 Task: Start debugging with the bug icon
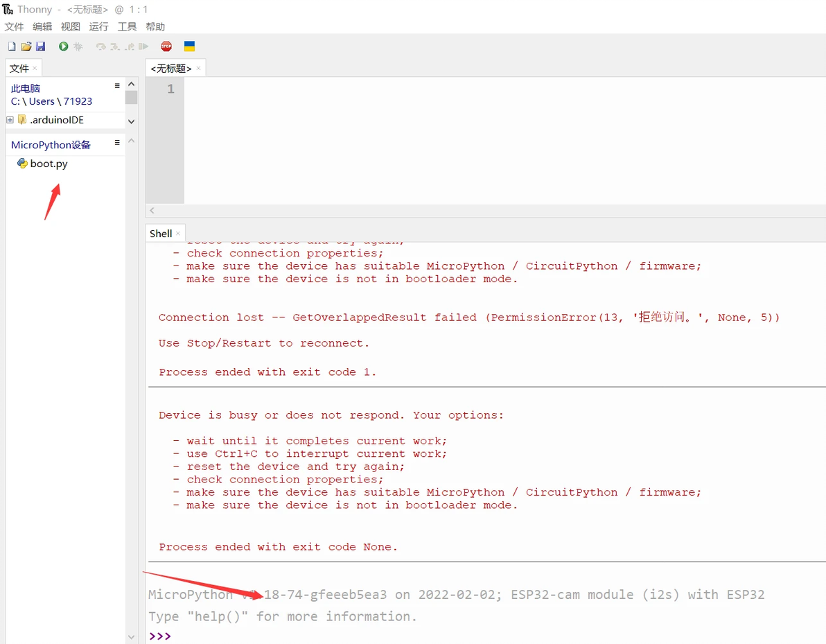(x=78, y=46)
